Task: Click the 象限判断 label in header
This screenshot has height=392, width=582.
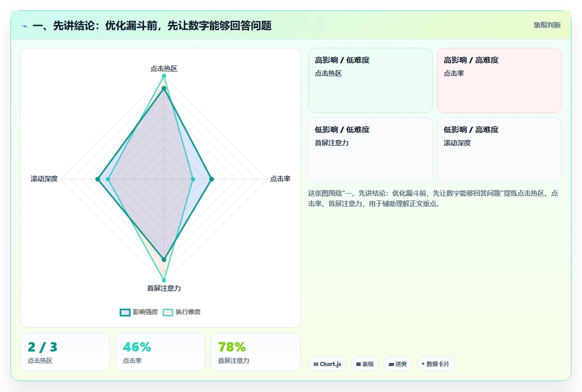Action: (x=547, y=25)
